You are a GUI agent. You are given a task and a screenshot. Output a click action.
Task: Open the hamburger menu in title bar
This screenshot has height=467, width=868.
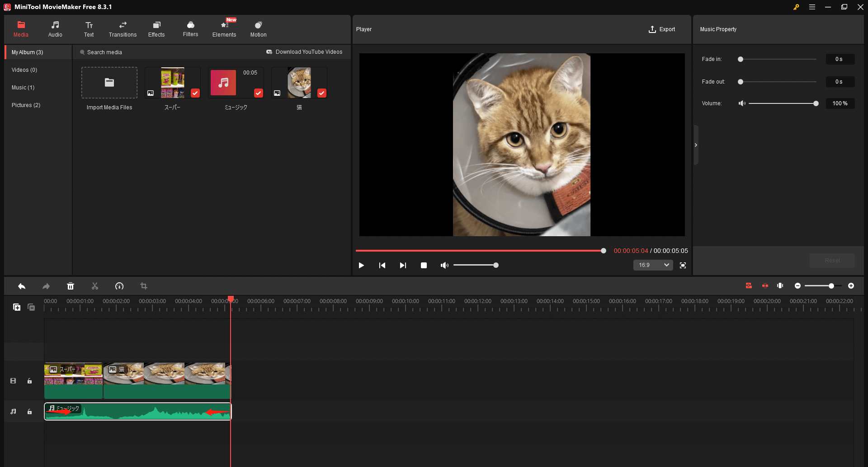click(x=812, y=7)
